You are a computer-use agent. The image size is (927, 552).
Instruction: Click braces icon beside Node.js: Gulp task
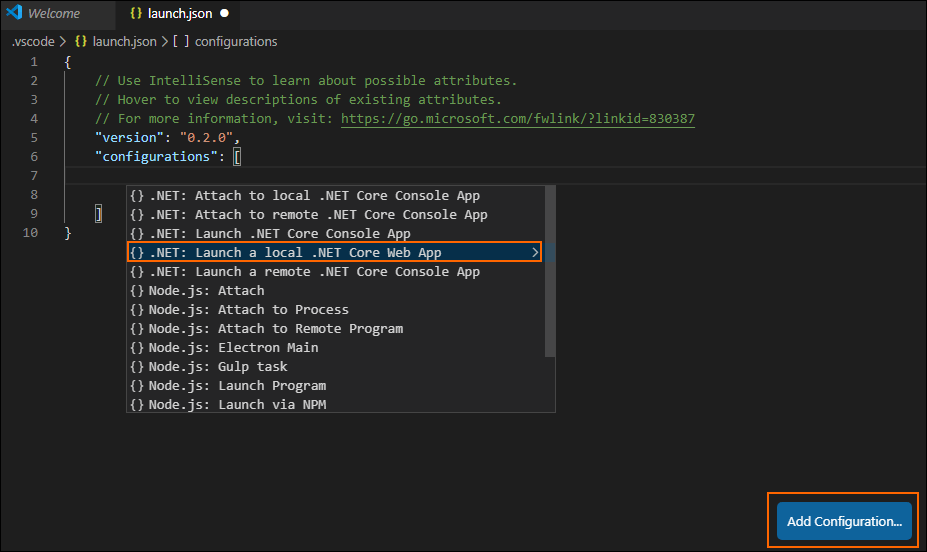[x=137, y=367]
